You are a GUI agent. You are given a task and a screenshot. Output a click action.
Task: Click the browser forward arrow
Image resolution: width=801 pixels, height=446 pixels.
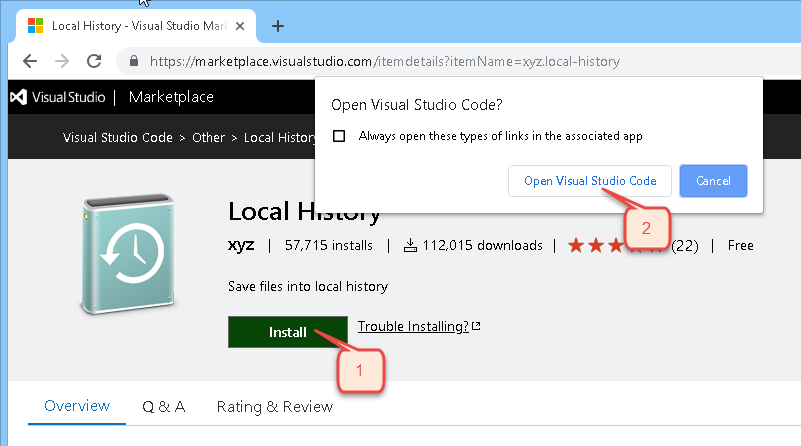point(62,61)
